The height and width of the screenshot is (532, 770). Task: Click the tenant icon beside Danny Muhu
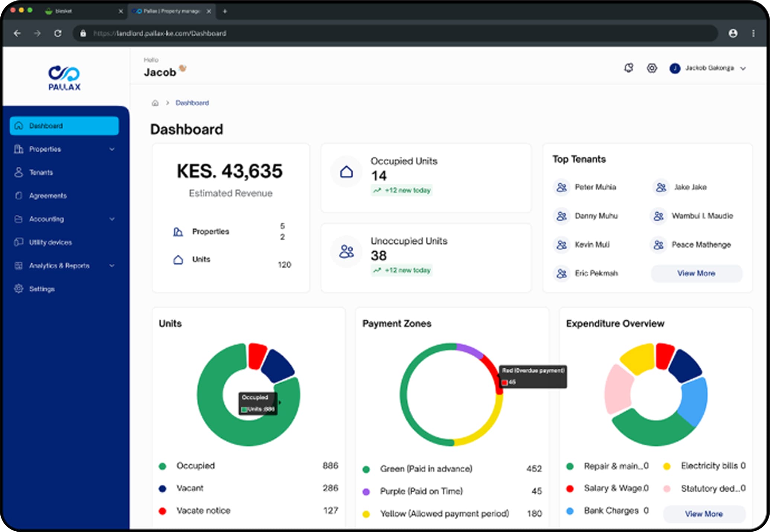(562, 216)
